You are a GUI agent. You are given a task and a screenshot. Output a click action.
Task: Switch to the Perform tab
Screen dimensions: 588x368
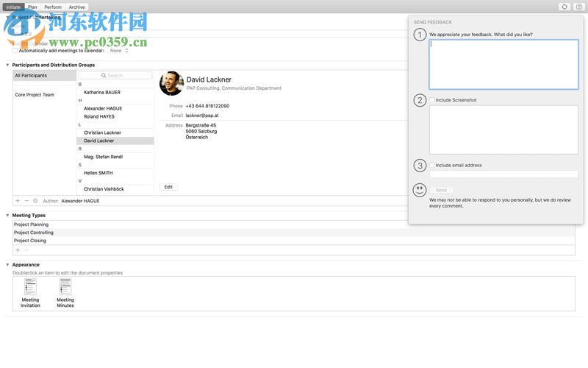(53, 7)
